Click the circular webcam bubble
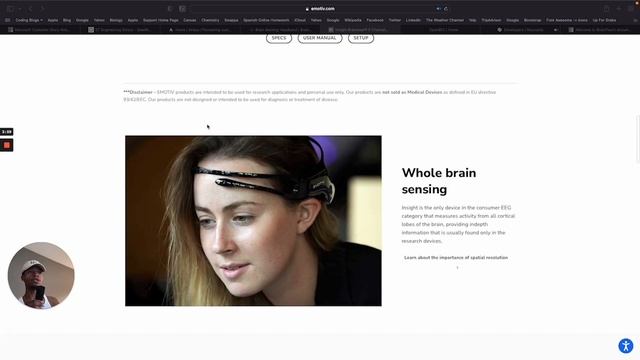This screenshot has height=360, width=640. 41,276
